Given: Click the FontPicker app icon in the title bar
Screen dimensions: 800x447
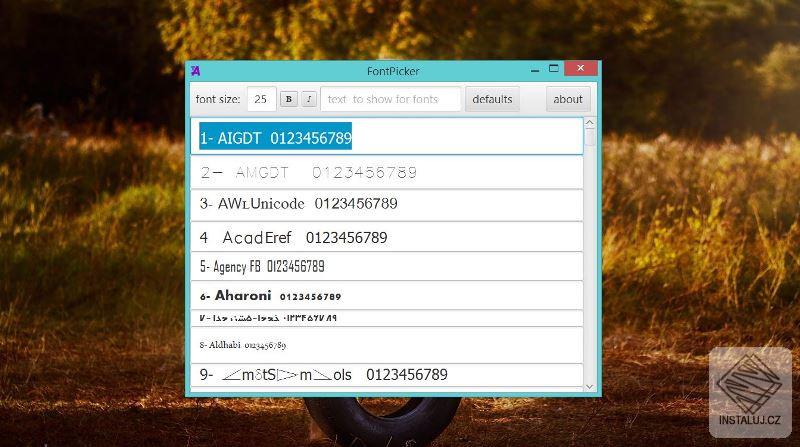Looking at the screenshot, I should point(196,71).
